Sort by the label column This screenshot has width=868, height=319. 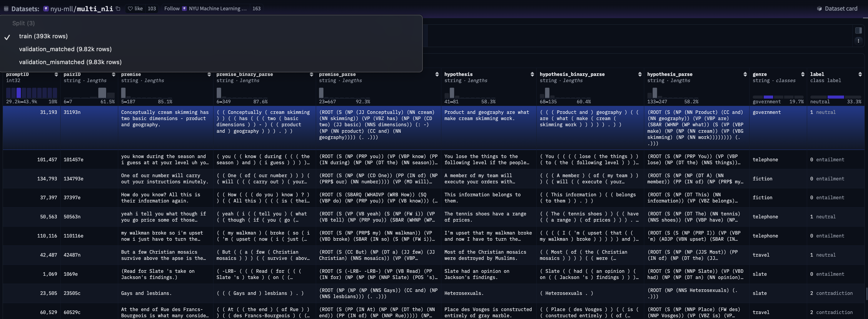tap(860, 74)
